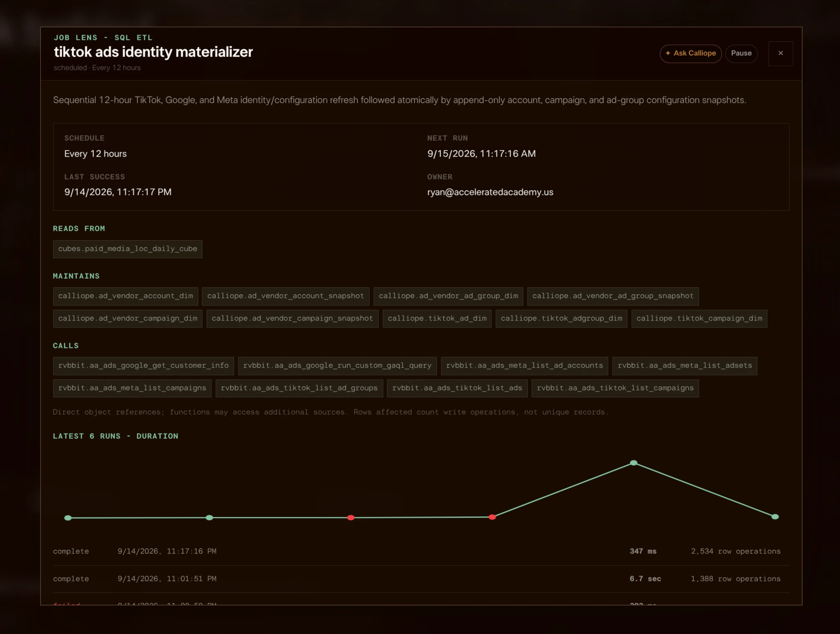Click last success value 9/14/2026, 11:17:17 PM
Viewport: 840px width, 634px height.
coord(118,192)
